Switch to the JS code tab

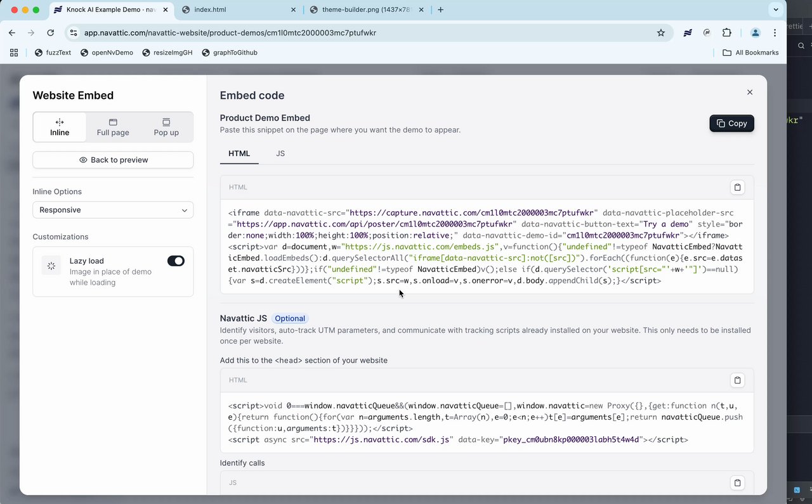[280, 153]
